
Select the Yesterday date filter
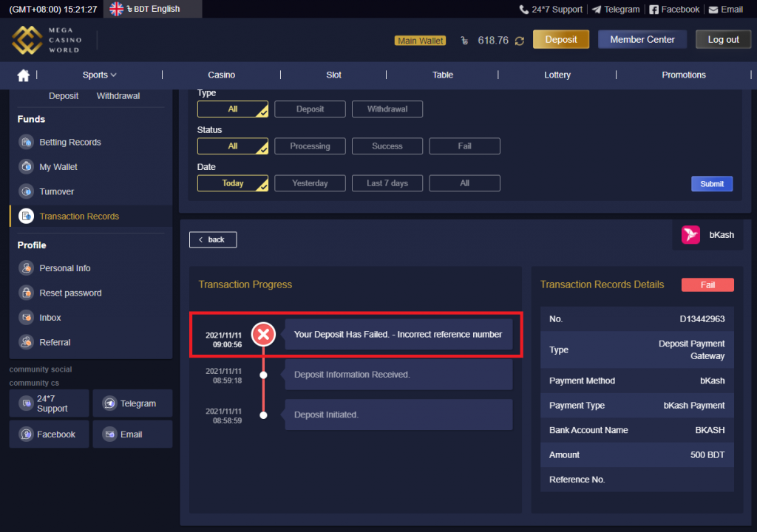310,183
